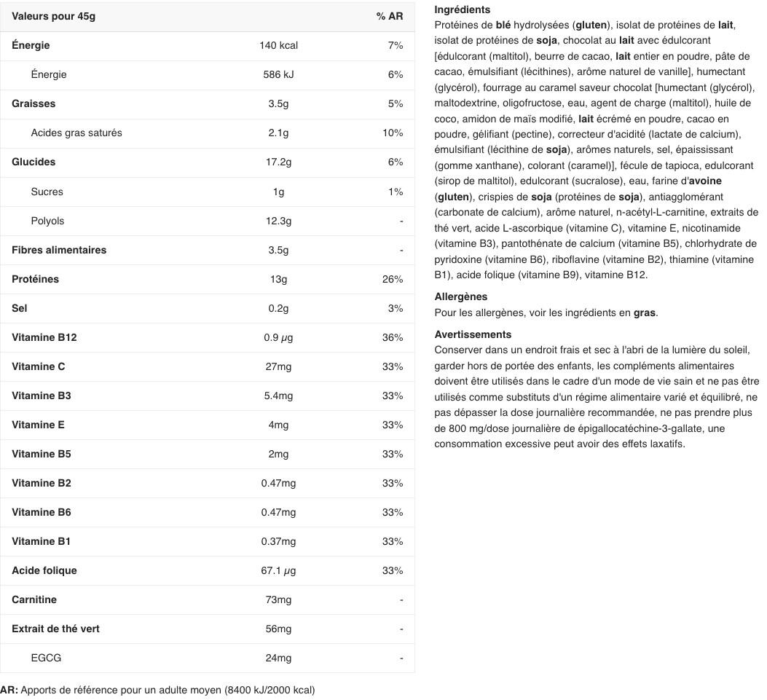767x700 pixels.
Task: Click the "Ingrédients" heading
Action: [462, 9]
